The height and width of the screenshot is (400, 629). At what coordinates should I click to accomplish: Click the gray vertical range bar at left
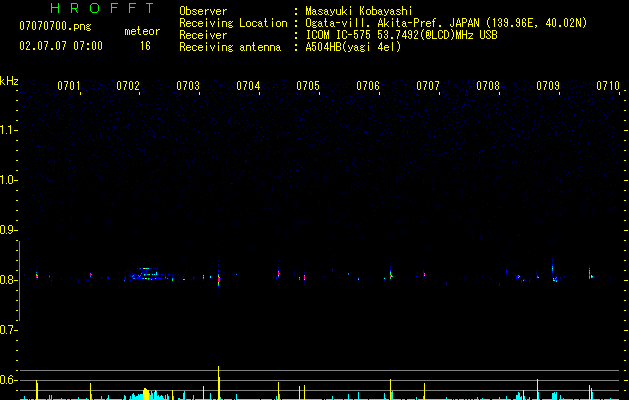coord(19,281)
